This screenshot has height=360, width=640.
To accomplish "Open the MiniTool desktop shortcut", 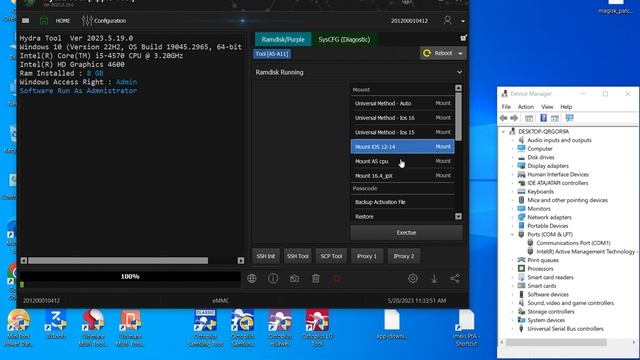I will click(x=18, y=328).
